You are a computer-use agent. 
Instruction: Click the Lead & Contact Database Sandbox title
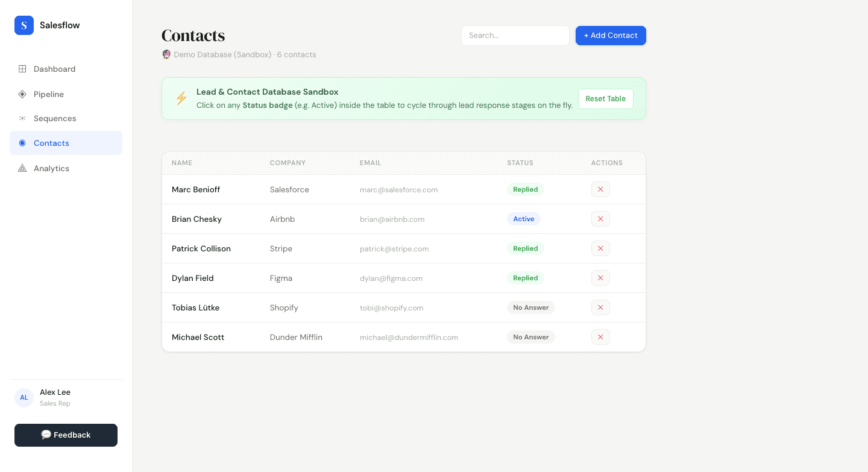(x=268, y=92)
